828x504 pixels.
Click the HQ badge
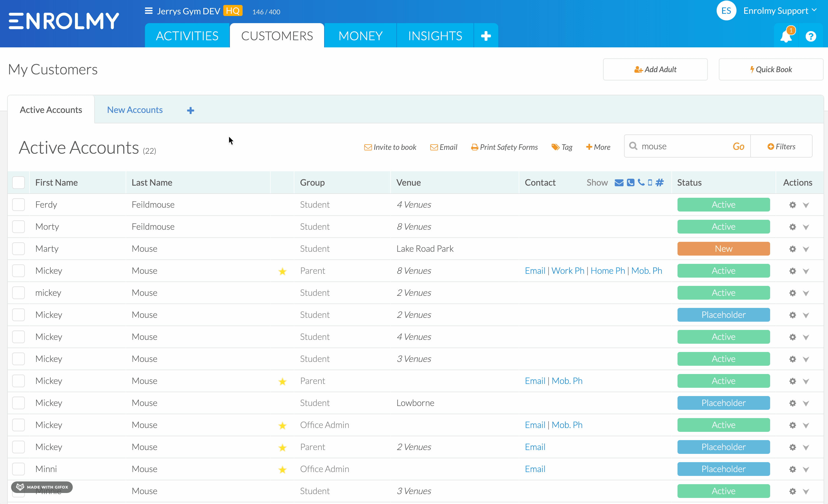(x=233, y=11)
